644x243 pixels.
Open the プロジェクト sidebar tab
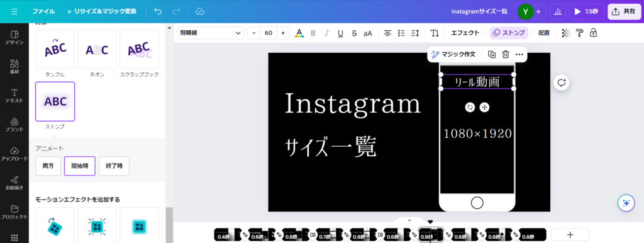[14, 212]
